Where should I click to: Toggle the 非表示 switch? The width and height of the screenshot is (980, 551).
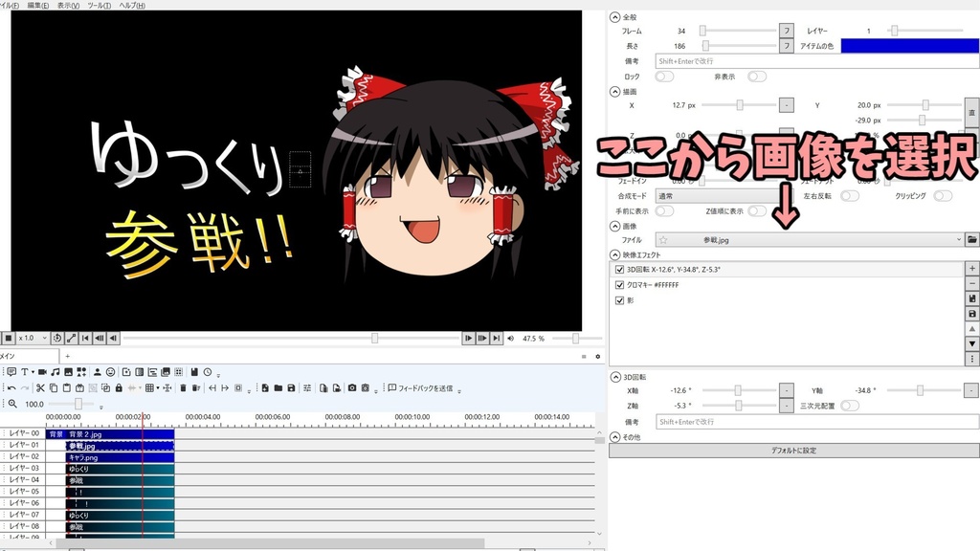[757, 77]
